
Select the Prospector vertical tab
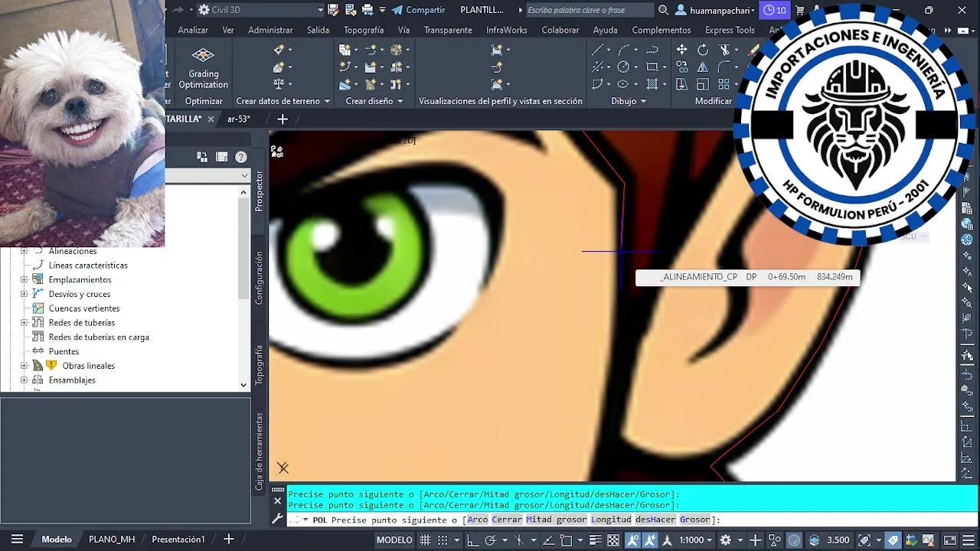pos(260,191)
